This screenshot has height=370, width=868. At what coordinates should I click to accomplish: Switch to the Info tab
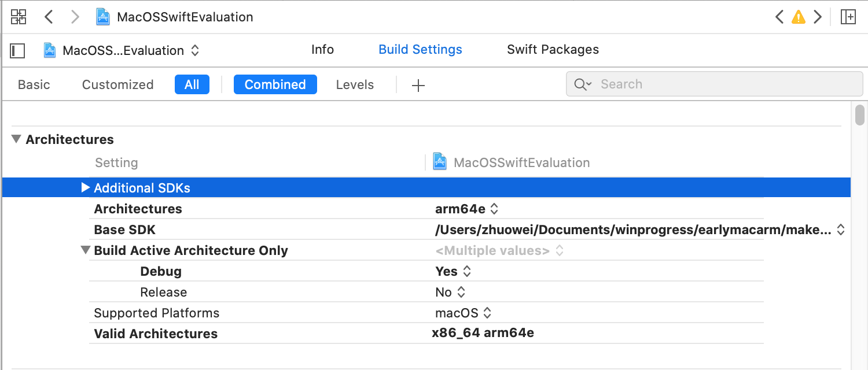coord(322,50)
